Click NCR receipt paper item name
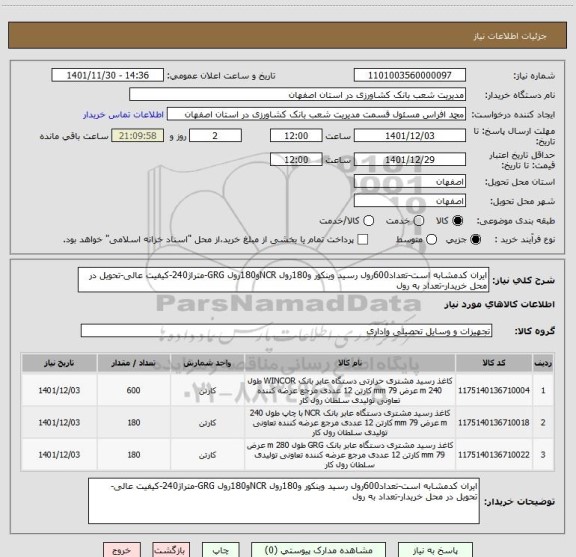The height and width of the screenshot is (557, 576). tap(350, 423)
